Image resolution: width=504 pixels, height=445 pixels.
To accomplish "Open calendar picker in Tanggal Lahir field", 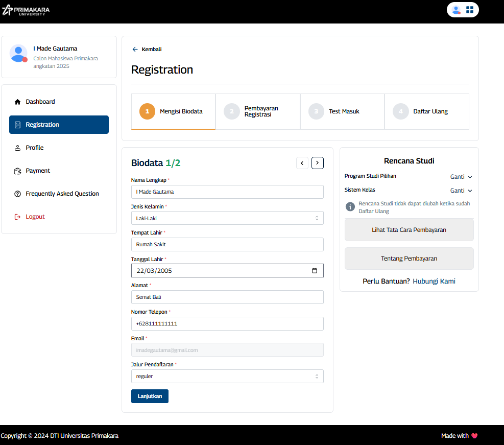I will 315,271.
